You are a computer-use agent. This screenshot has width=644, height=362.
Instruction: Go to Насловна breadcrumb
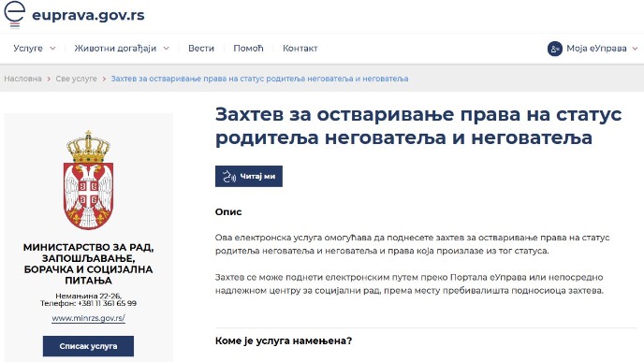pos(23,79)
